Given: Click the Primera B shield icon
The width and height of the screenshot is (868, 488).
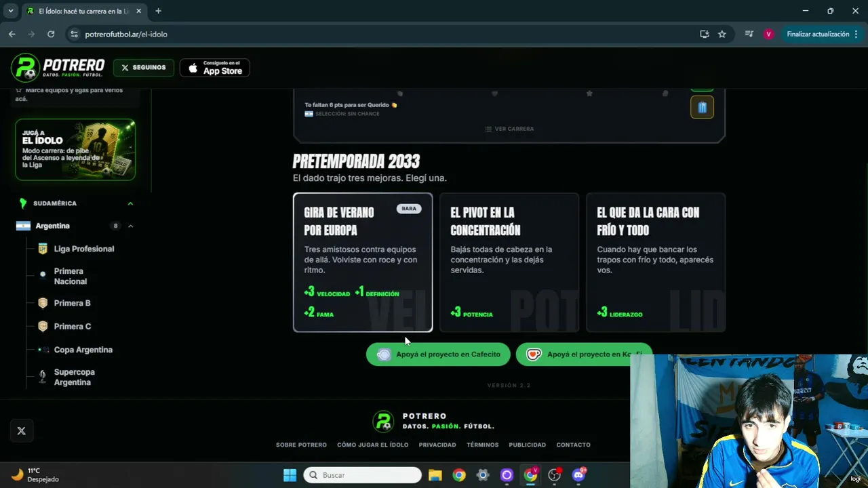Looking at the screenshot, I should pyautogui.click(x=43, y=303).
